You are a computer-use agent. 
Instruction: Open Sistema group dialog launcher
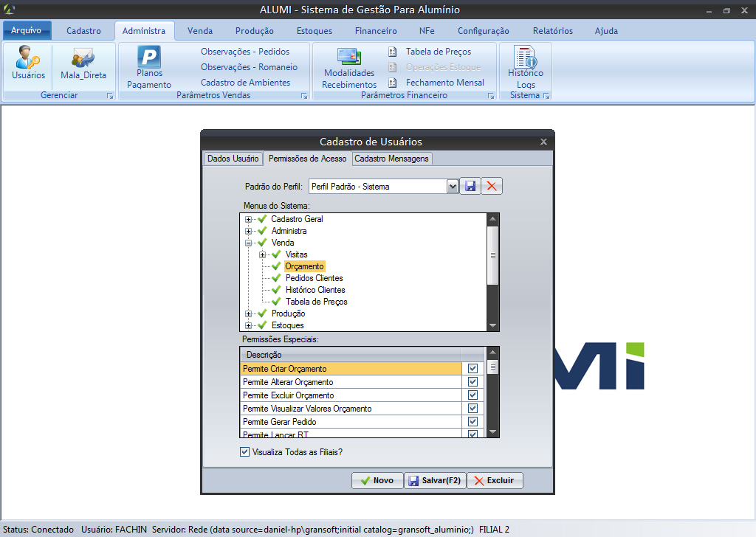point(546,96)
